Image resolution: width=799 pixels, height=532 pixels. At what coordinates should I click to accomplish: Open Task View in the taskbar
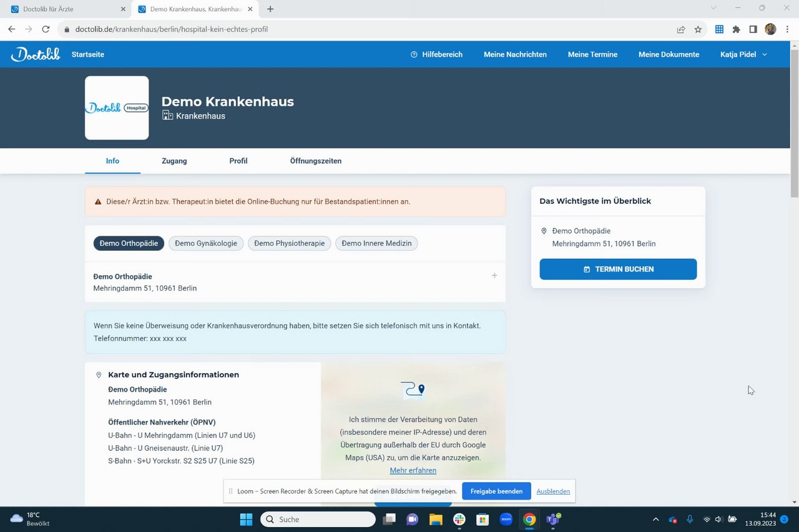coord(390,520)
